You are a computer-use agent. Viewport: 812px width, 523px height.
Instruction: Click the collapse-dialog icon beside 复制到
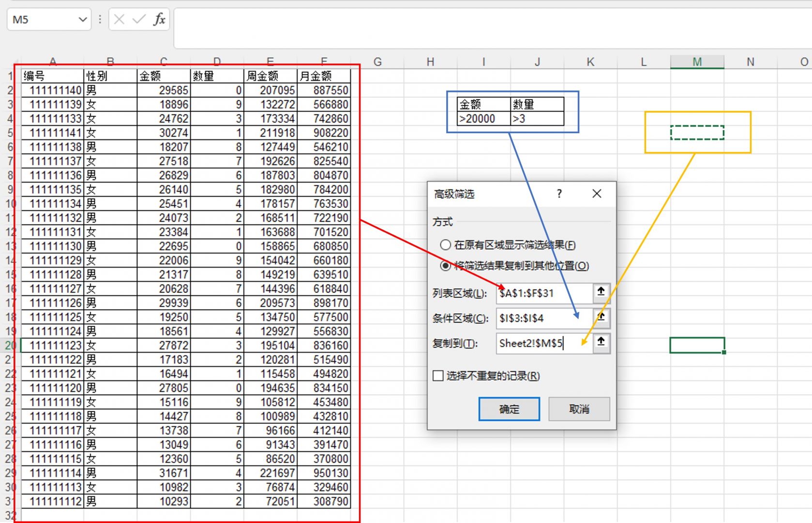coord(601,343)
